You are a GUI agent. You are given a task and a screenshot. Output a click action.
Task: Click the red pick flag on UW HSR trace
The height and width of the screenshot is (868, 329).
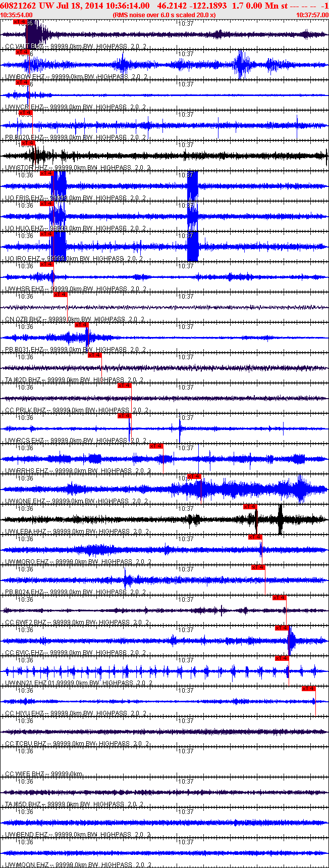click(47, 264)
